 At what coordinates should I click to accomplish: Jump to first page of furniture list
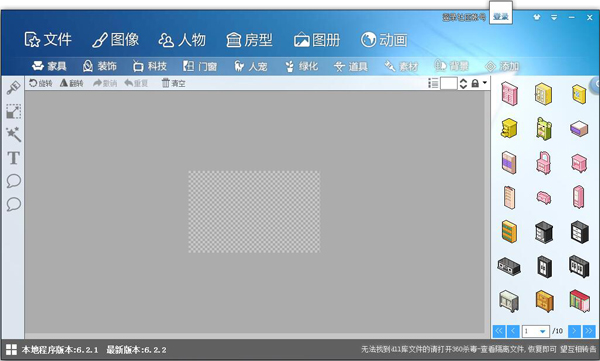tap(499, 331)
